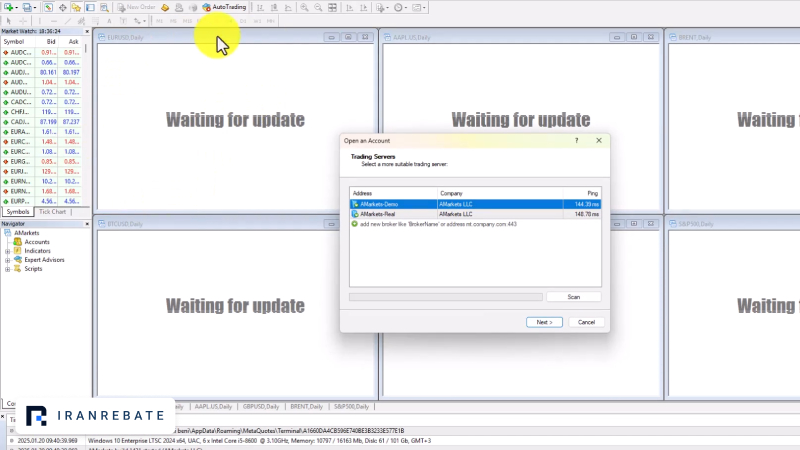Toggle the M15 timeframe button

click(x=187, y=21)
